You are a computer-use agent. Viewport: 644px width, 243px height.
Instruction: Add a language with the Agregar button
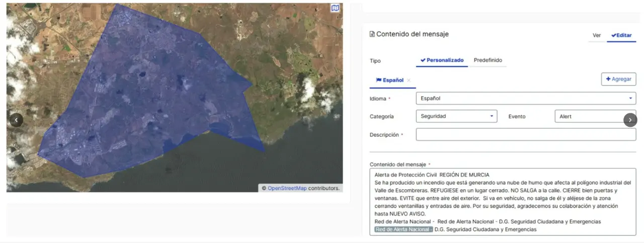tap(618, 79)
